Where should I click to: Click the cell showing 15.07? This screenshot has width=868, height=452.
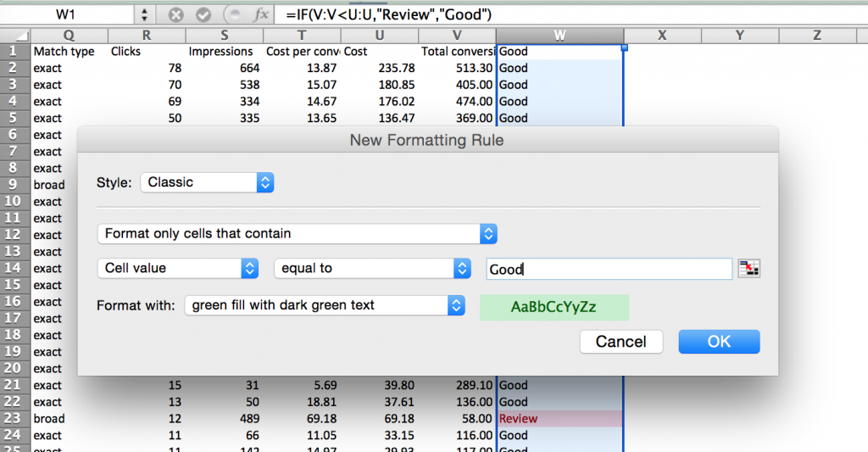click(302, 85)
